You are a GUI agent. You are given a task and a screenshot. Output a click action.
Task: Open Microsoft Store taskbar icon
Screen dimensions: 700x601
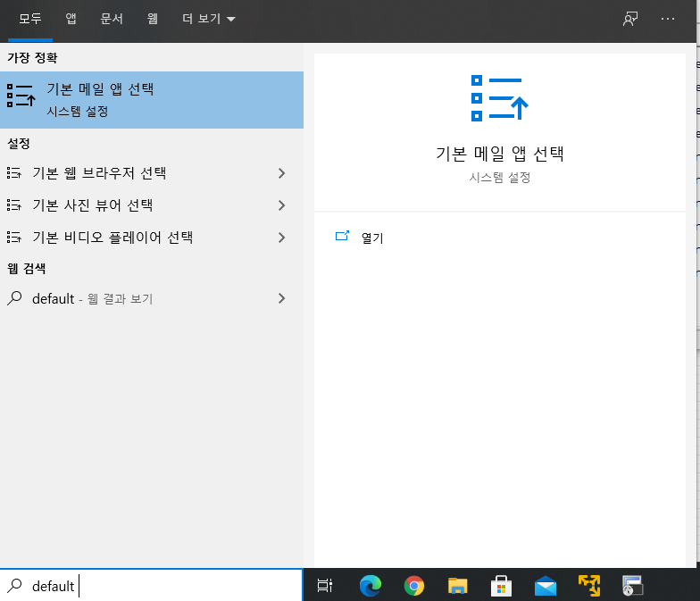pyautogui.click(x=502, y=586)
